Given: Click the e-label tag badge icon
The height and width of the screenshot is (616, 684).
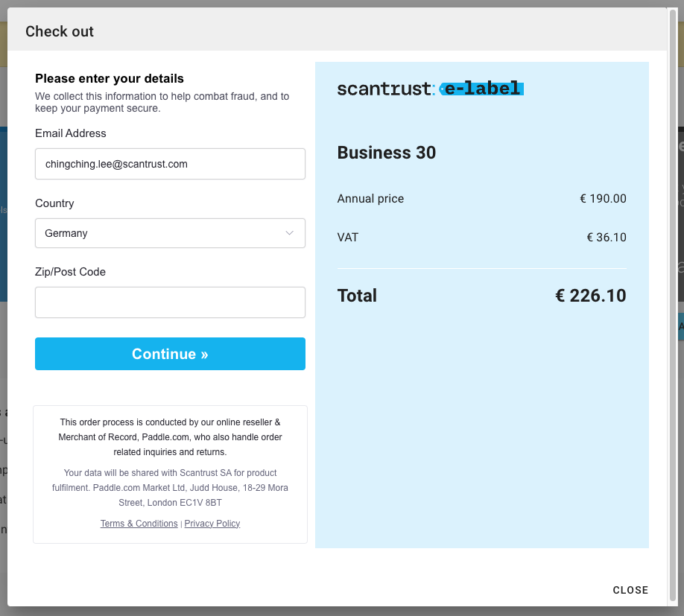Looking at the screenshot, I should [x=481, y=89].
